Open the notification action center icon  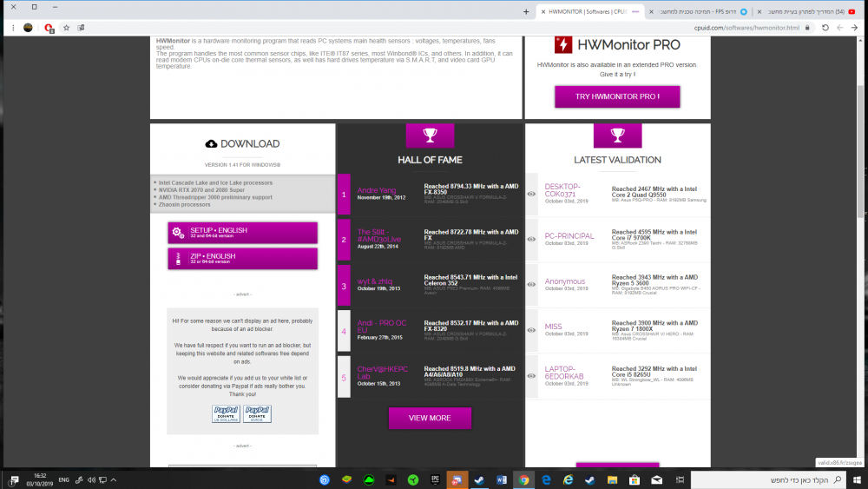(x=14, y=480)
